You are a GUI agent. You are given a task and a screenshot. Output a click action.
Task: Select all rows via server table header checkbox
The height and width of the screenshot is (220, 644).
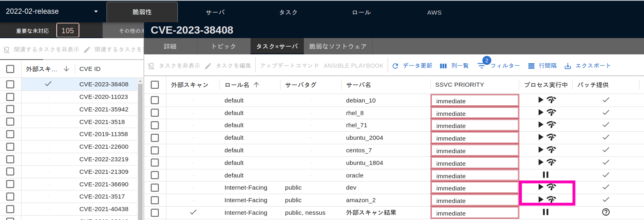tap(155, 85)
